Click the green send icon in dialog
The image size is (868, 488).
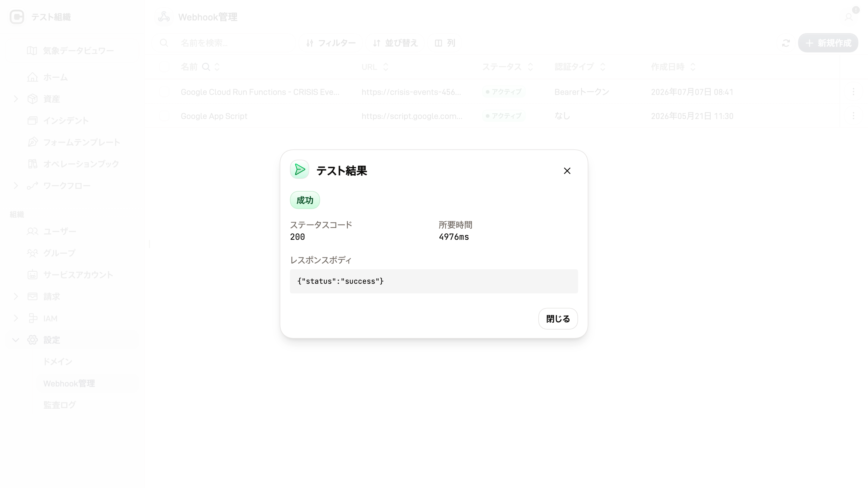[300, 169]
